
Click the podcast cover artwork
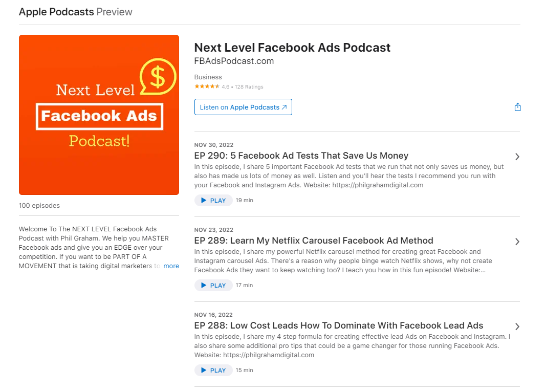point(99,115)
